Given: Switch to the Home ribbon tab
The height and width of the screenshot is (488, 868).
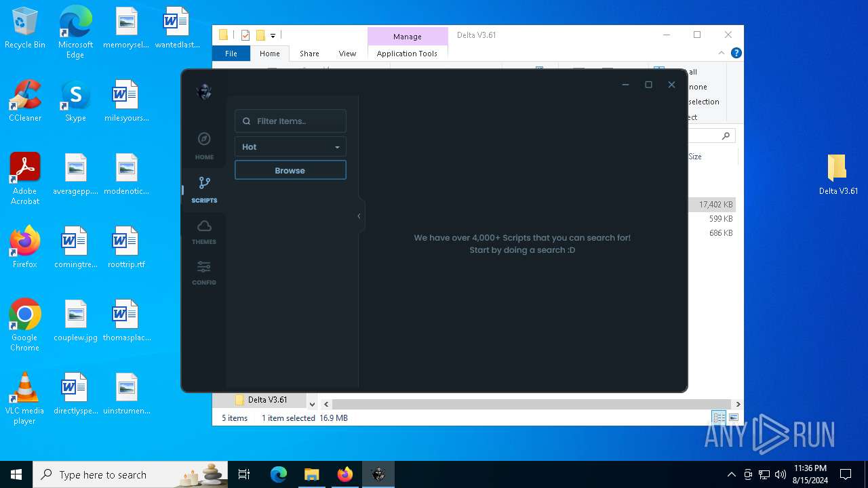Looking at the screenshot, I should (270, 54).
